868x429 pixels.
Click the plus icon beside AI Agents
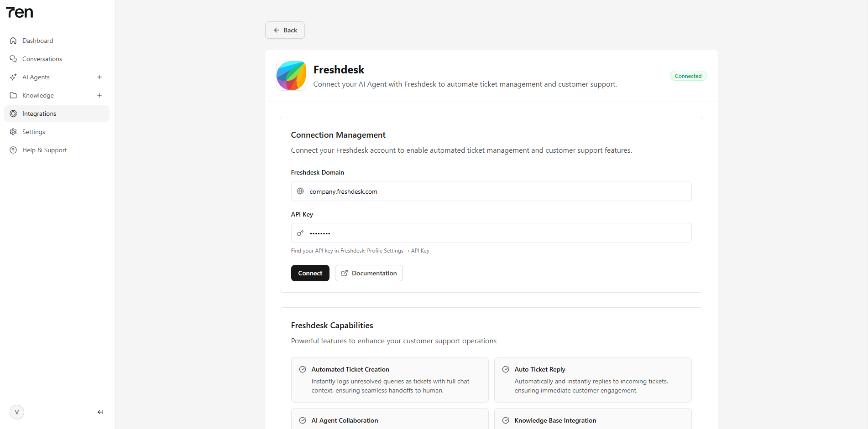click(99, 77)
